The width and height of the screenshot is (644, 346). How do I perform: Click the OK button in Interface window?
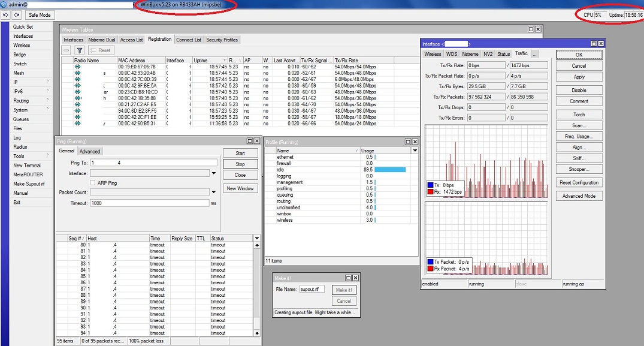tap(579, 55)
